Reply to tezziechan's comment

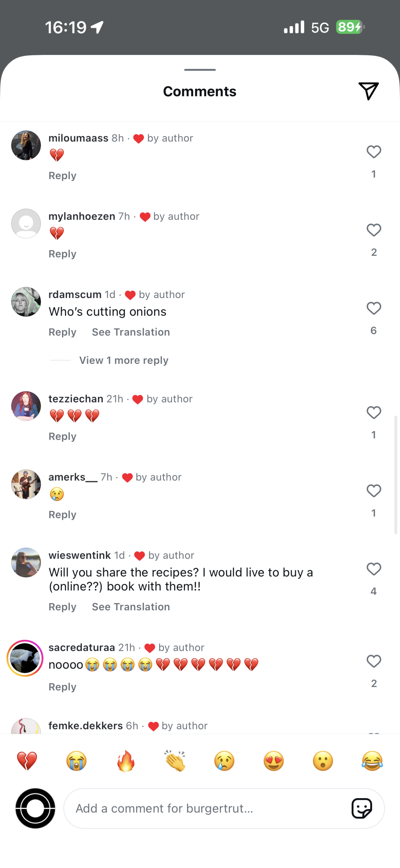click(62, 436)
